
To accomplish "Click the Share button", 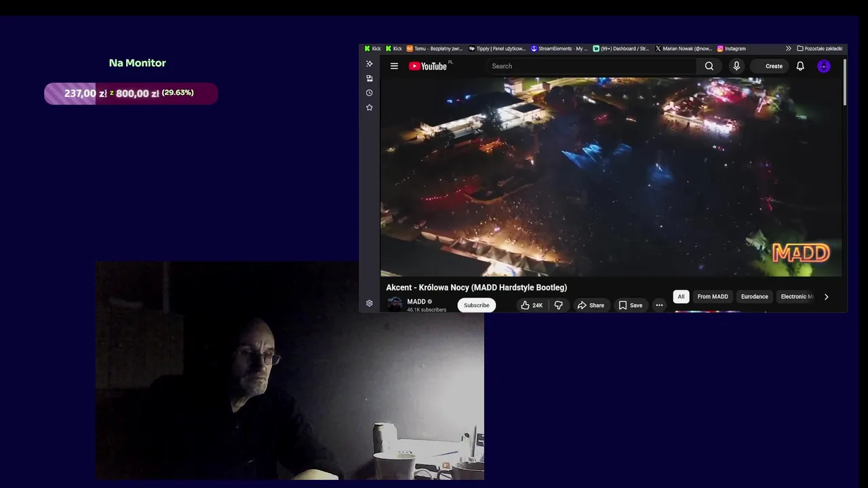I will (591, 305).
